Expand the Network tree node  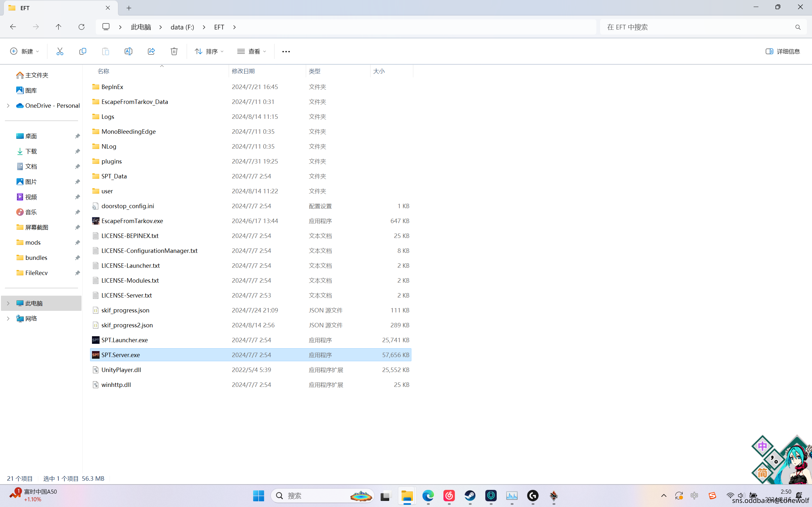pos(8,318)
